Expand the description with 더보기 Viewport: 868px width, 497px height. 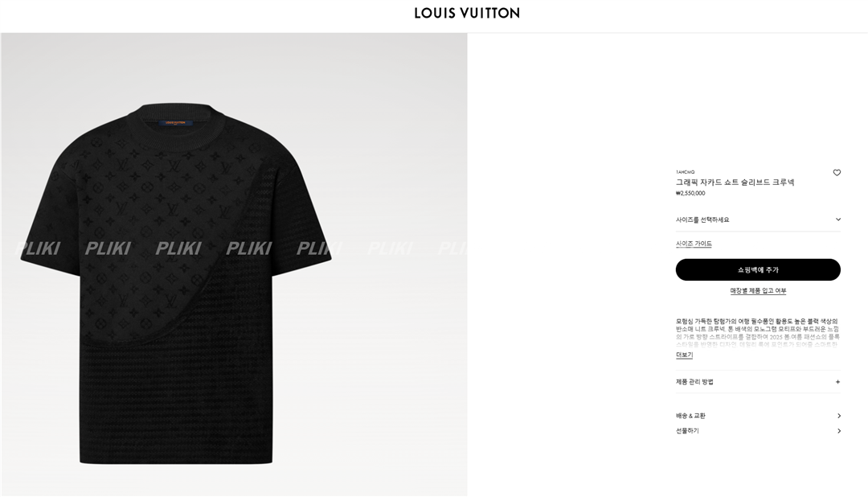point(684,355)
